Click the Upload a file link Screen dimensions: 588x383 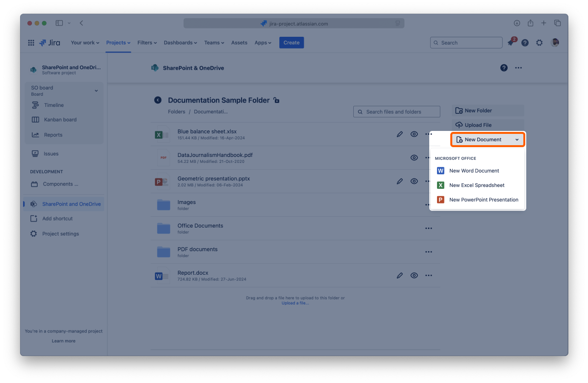[295, 303]
